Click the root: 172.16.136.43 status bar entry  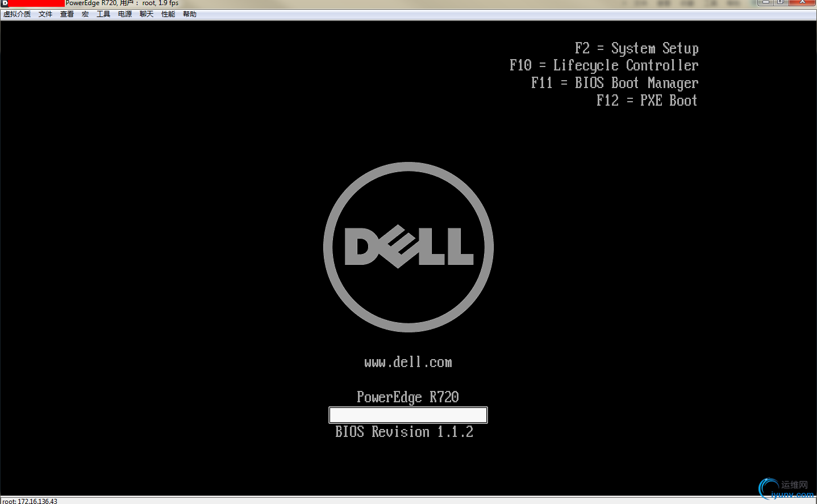pos(30,501)
